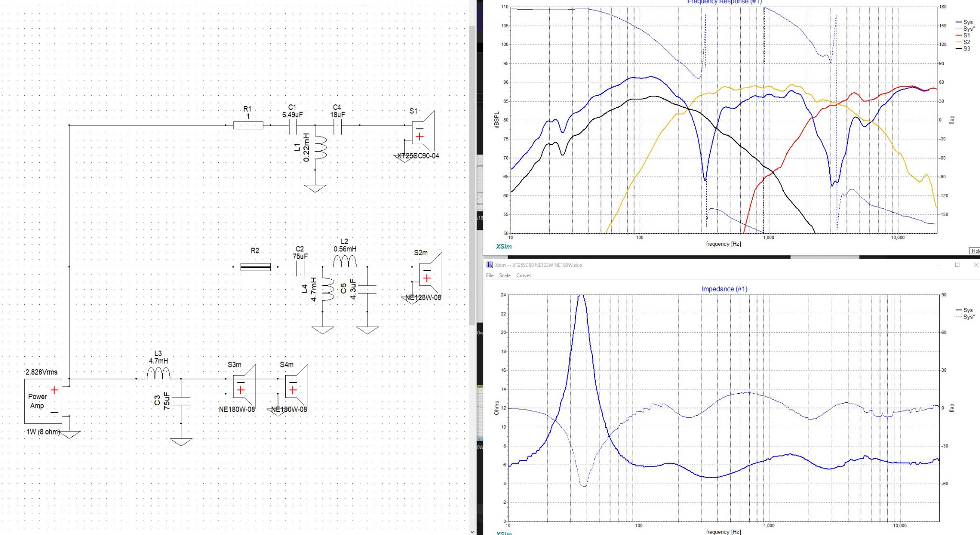Click the Sys° phase legend entry in Frequency Response

click(x=965, y=29)
